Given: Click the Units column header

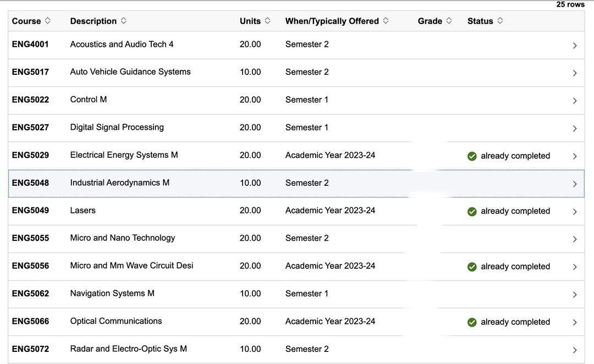Looking at the screenshot, I should 250,21.
